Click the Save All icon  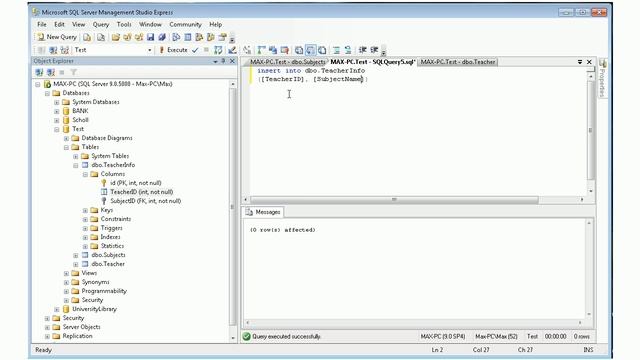[x=162, y=38]
